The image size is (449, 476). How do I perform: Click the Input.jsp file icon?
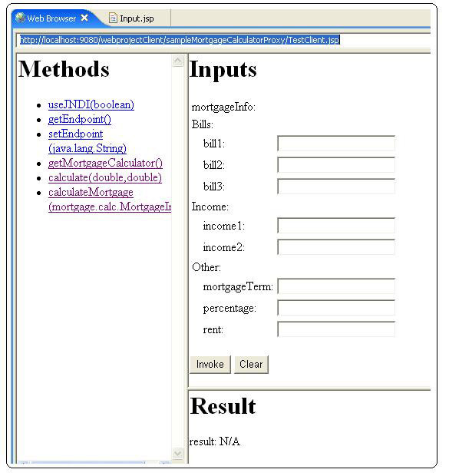113,18
